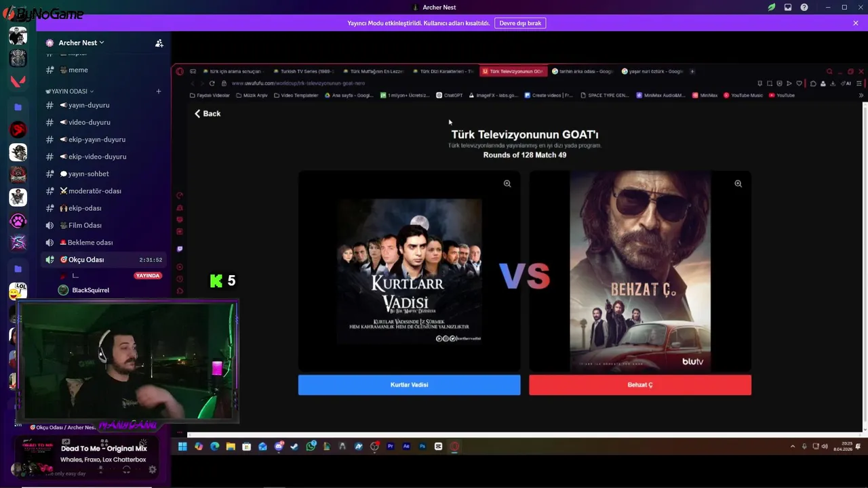Select the Okçu Odası voice channel

click(x=103, y=260)
